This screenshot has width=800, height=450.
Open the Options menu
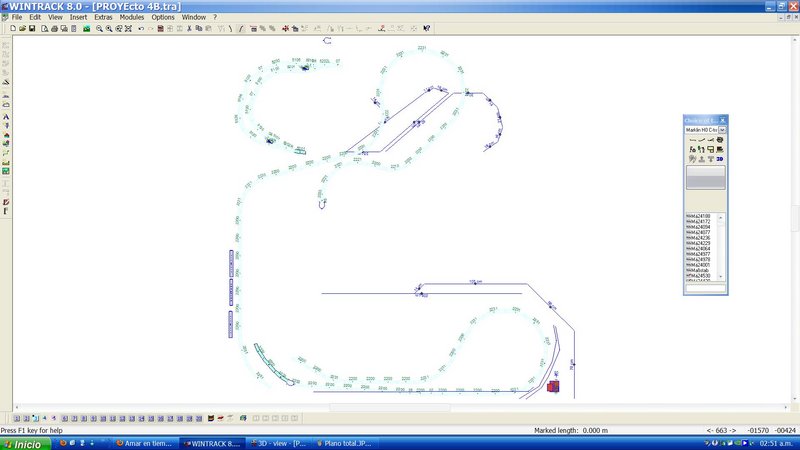point(163,17)
